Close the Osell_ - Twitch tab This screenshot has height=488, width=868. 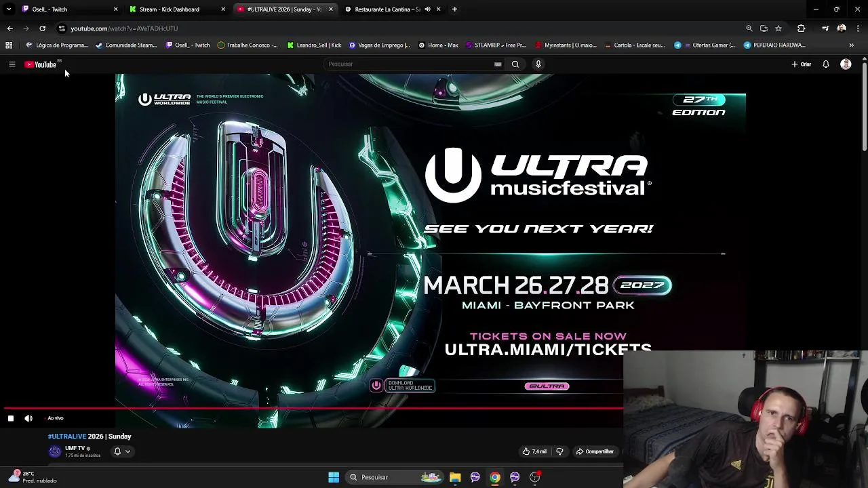[x=115, y=9]
